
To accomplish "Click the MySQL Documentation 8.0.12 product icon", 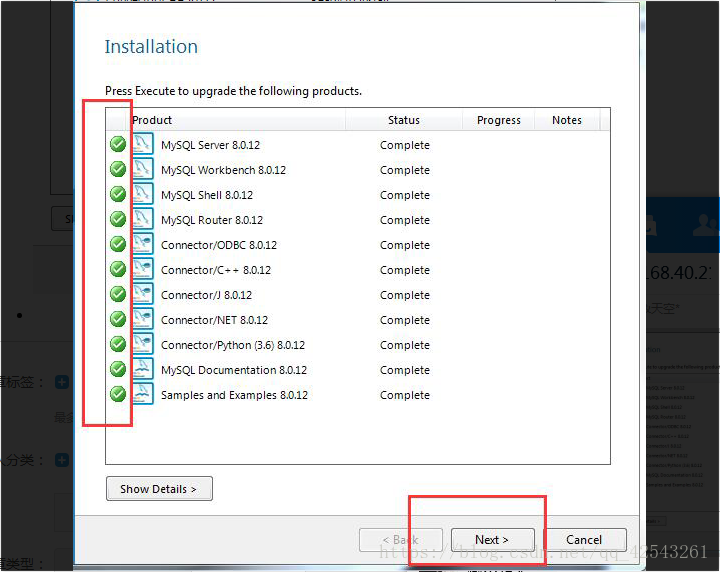I will pos(143,369).
